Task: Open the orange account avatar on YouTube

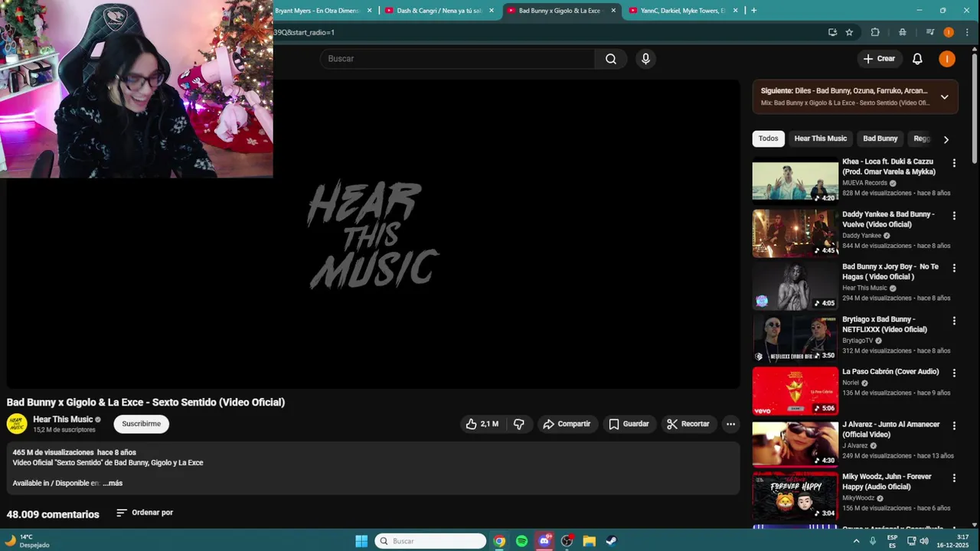Action: coord(947,59)
